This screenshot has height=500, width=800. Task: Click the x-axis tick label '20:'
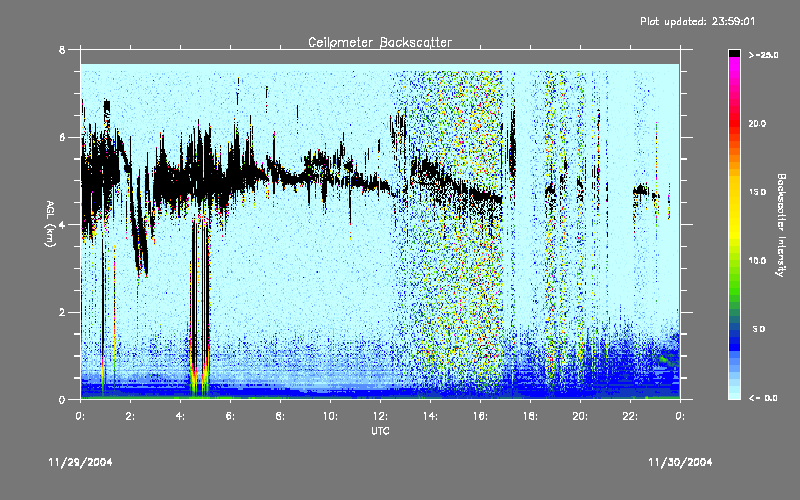pos(580,416)
